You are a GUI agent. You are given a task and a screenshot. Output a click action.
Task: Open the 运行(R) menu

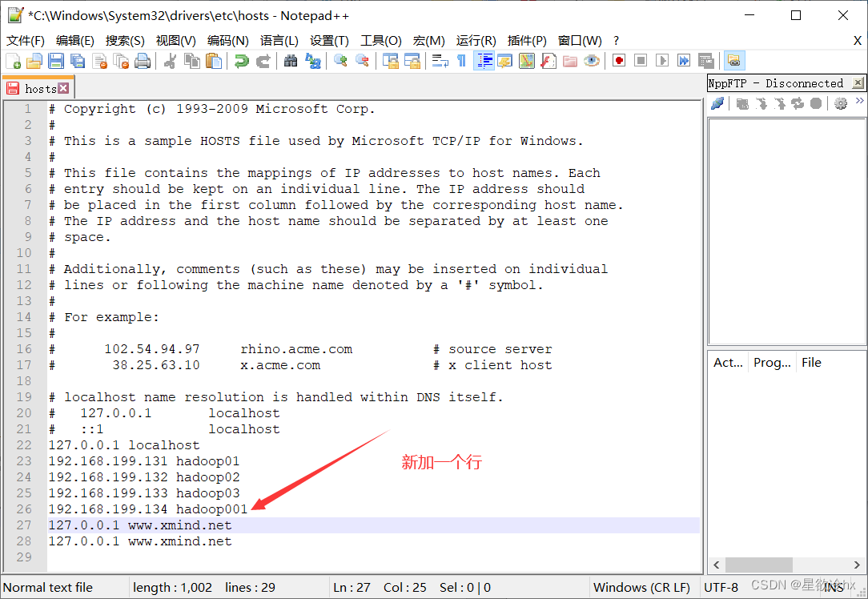click(476, 40)
